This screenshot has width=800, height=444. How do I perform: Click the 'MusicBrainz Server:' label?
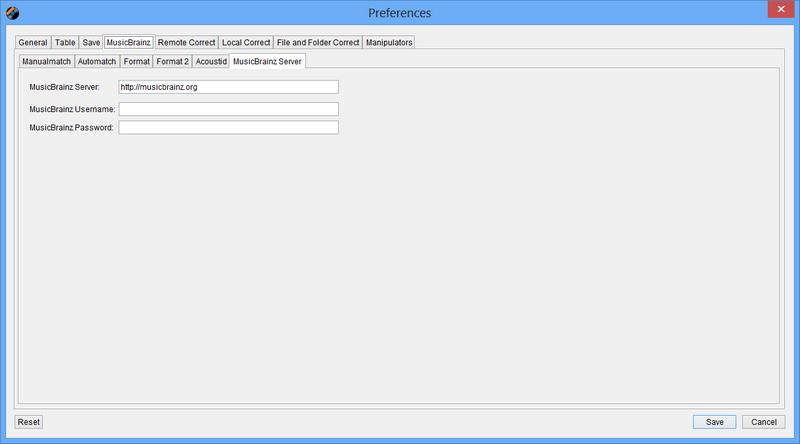[x=64, y=87]
